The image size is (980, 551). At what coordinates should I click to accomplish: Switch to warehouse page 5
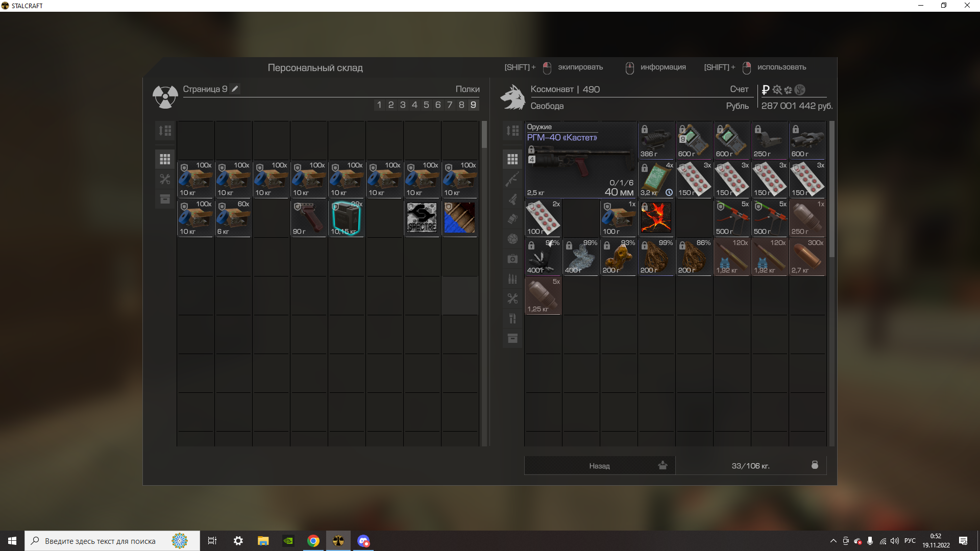click(426, 105)
